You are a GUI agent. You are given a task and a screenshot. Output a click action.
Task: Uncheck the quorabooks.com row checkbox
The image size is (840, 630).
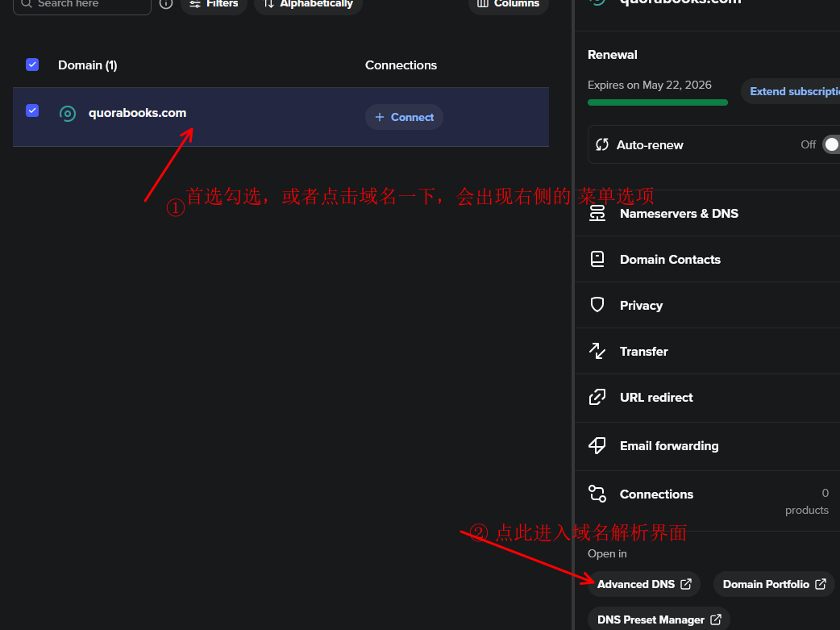pyautogui.click(x=32, y=111)
